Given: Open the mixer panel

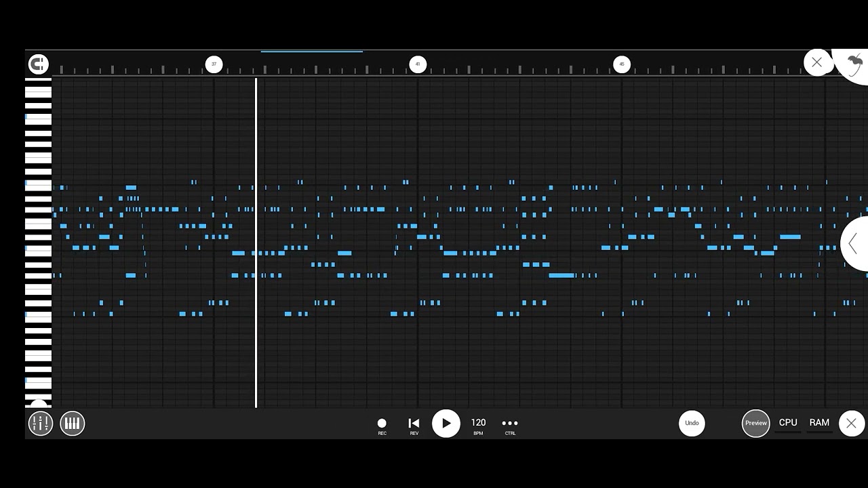Looking at the screenshot, I should [41, 423].
